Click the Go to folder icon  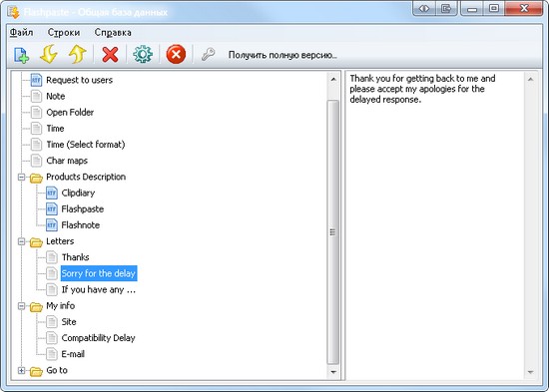[x=36, y=371]
